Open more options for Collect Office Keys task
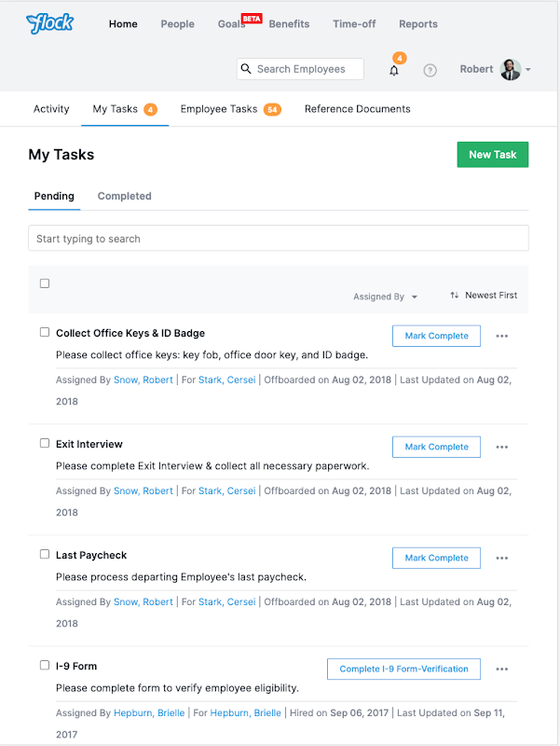 (502, 337)
